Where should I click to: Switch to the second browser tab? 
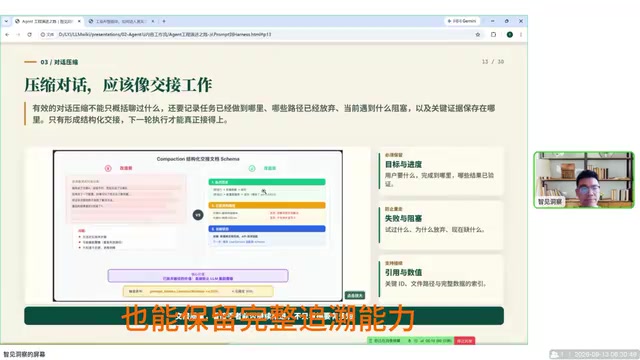(x=121, y=21)
